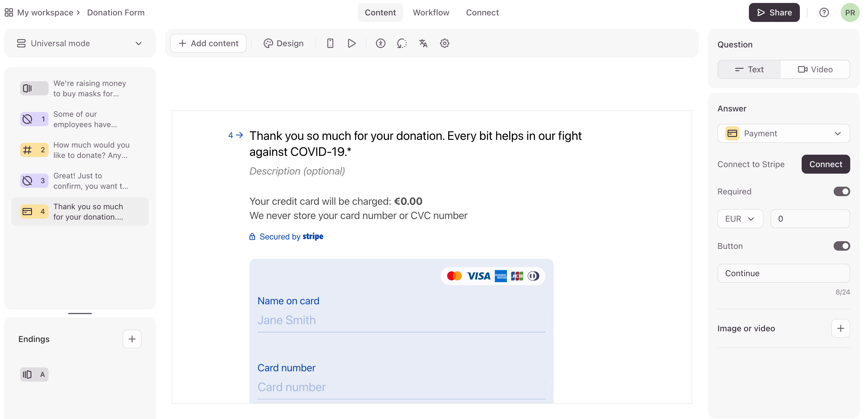868x419 pixels.
Task: Disable the Button toggle
Action: coord(841,246)
